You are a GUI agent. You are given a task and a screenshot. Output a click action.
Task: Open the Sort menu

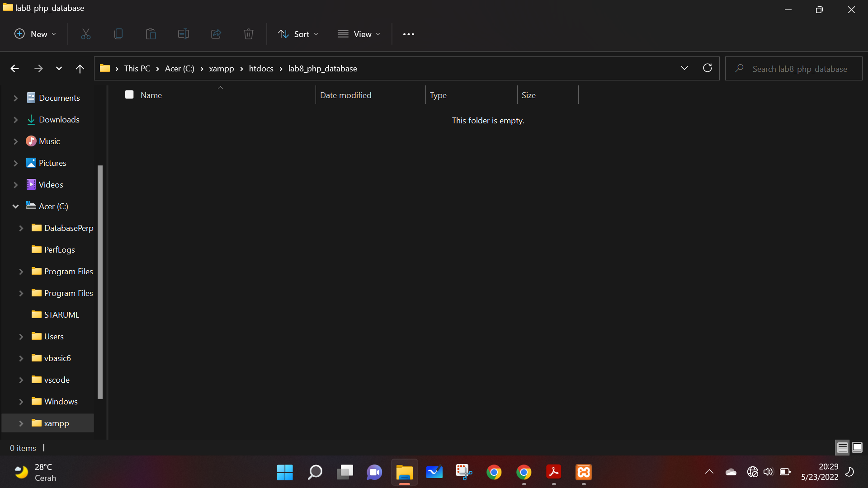298,34
